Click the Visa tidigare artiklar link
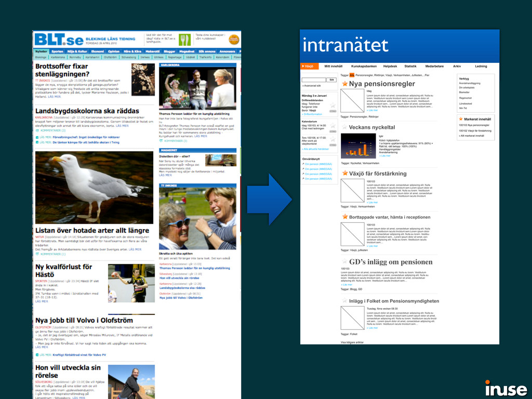This screenshot has height=399, width=532. click(352, 342)
